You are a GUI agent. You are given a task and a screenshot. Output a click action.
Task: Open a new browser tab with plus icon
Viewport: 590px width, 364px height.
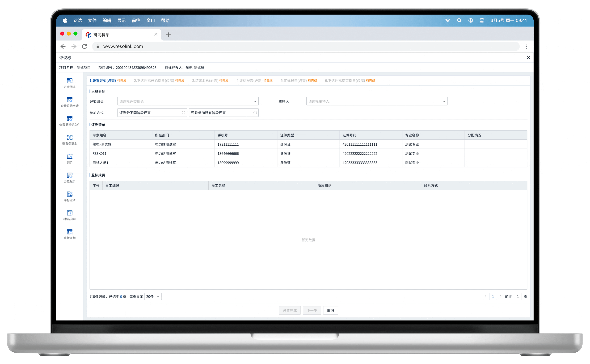(168, 35)
